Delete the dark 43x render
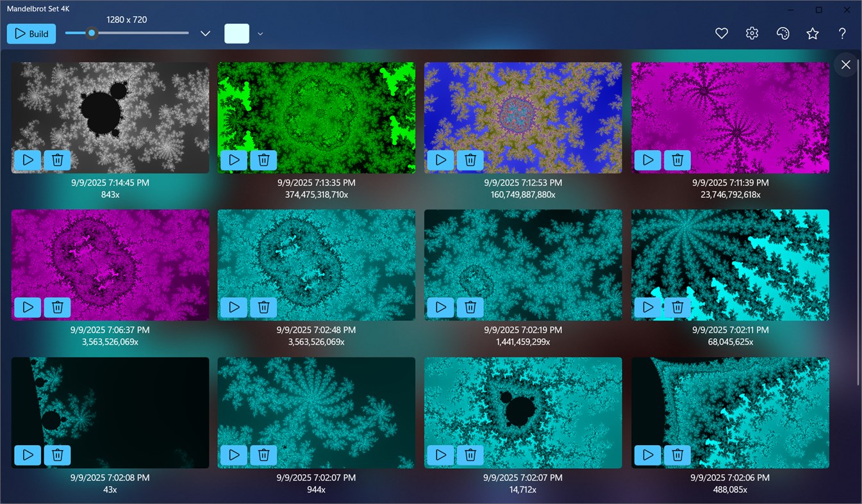The width and height of the screenshot is (862, 504). (57, 455)
